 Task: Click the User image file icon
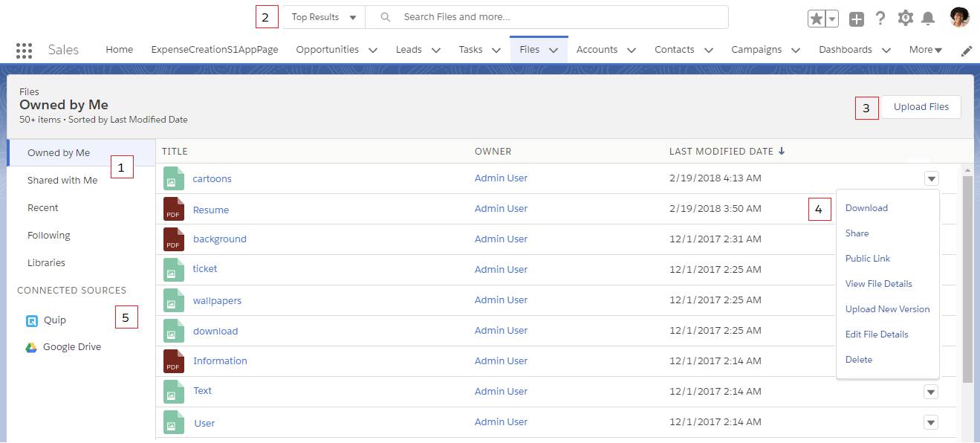pos(173,422)
